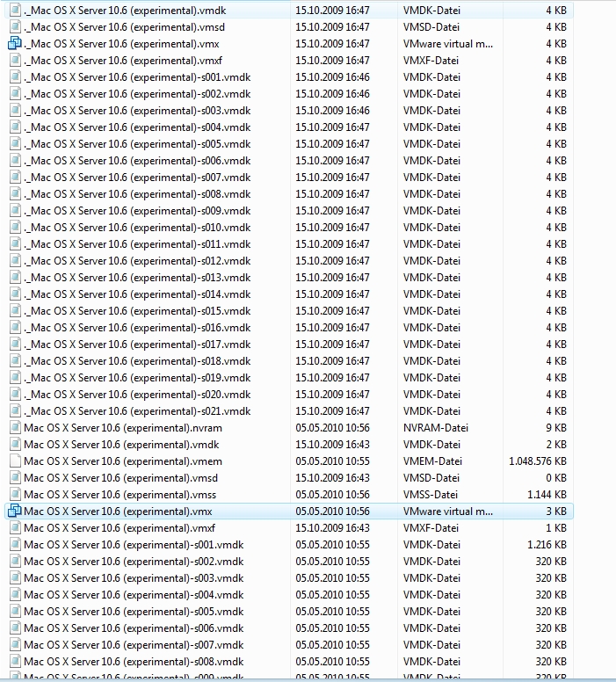This screenshot has width=616, height=682.
Task: Click VMware virtual m... type of highlighted vmx row
Action: [x=447, y=511]
